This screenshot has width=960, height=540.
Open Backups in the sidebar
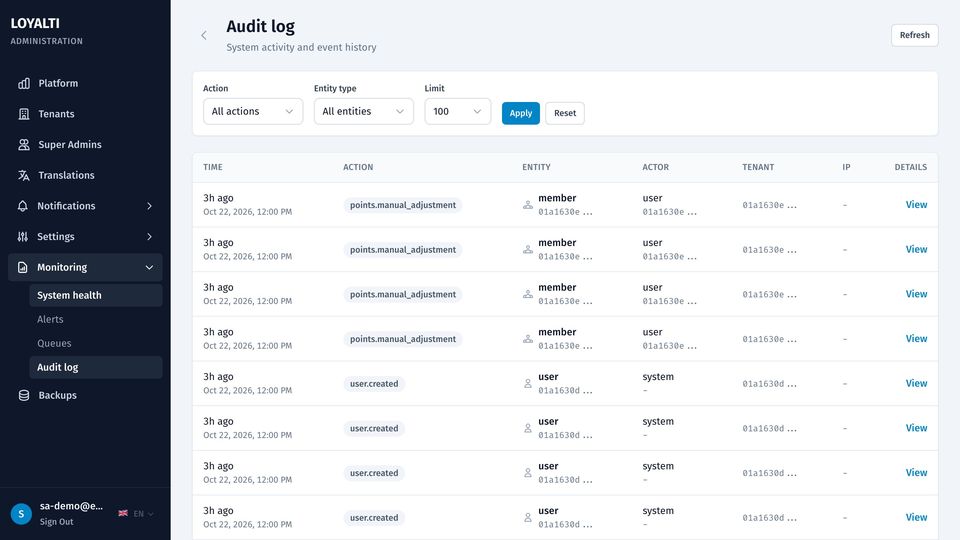click(x=85, y=396)
